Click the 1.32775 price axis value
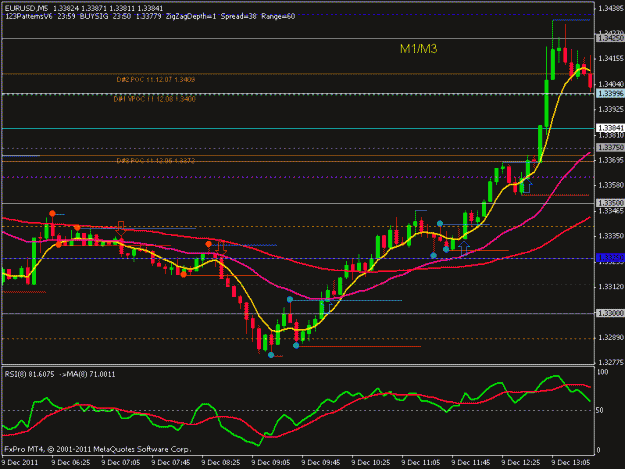Viewport: 625px width, 469px height. click(x=611, y=362)
